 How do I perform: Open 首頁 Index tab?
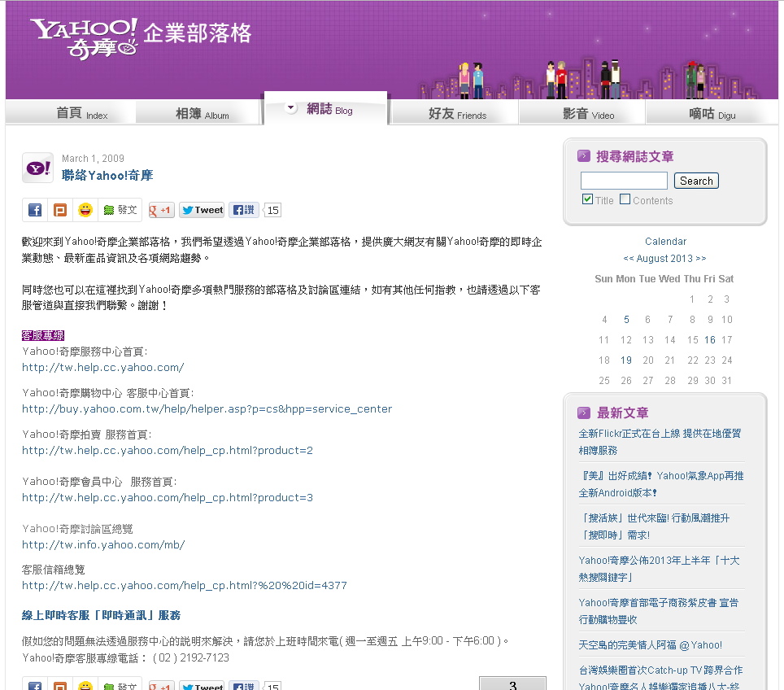pos(71,113)
